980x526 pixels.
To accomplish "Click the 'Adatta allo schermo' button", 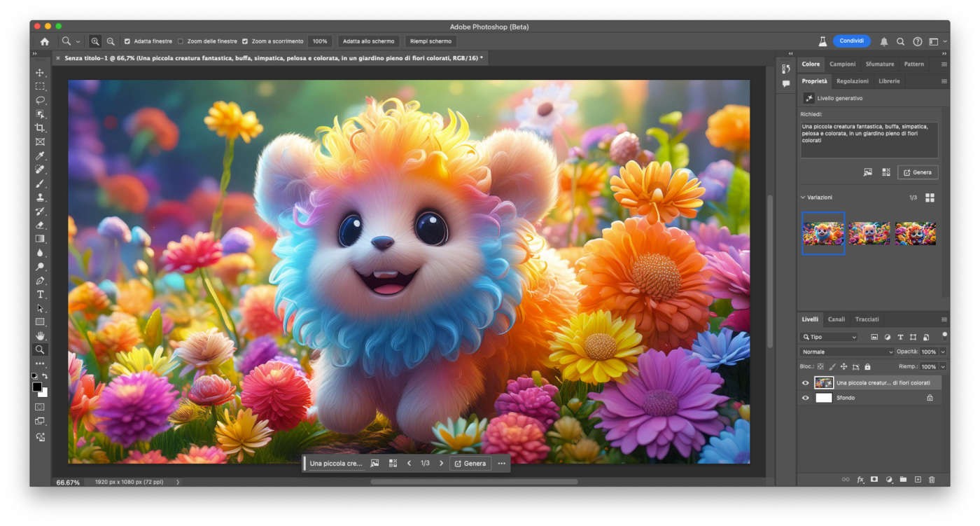I will 368,41.
